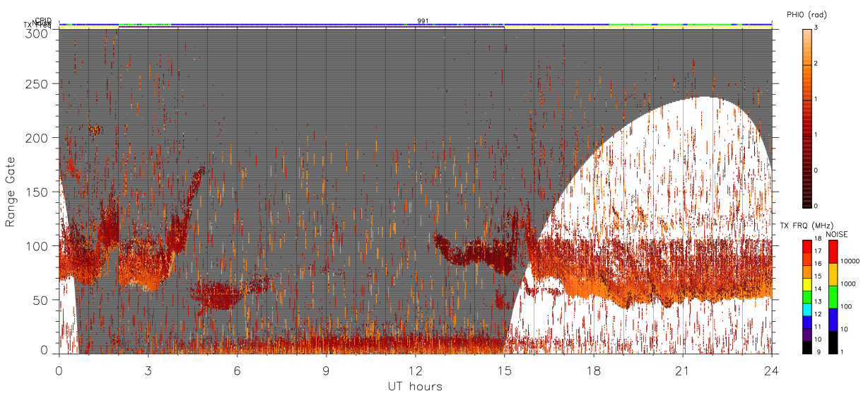Click x-axis tick label '18'
Image resolution: width=868 pixels, height=401 pixels.
[593, 371]
